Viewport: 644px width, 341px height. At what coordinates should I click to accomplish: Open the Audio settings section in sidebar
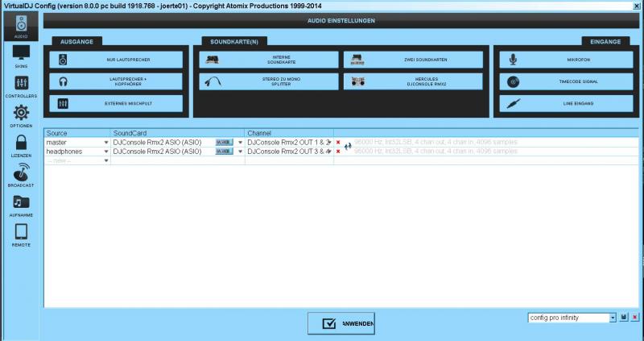[21, 27]
